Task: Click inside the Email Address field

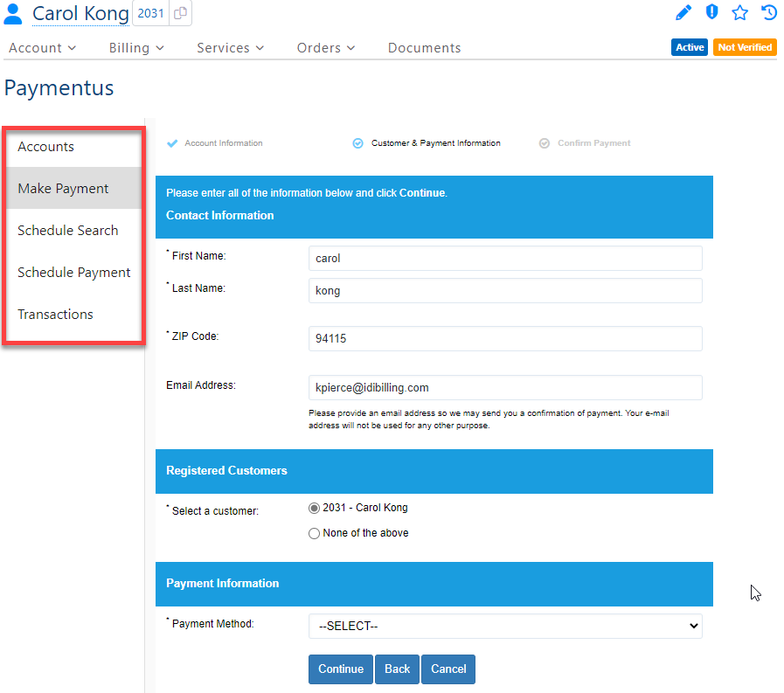Action: pyautogui.click(x=505, y=387)
